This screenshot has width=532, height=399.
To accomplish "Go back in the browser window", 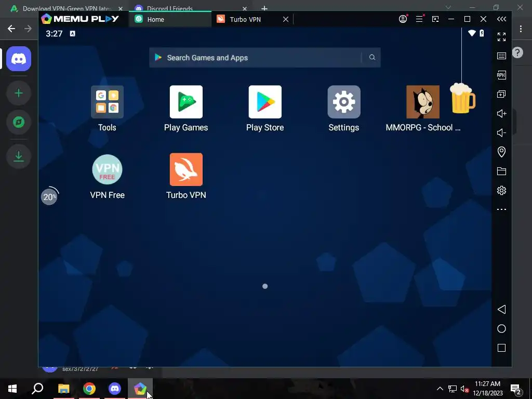I will coord(11,29).
